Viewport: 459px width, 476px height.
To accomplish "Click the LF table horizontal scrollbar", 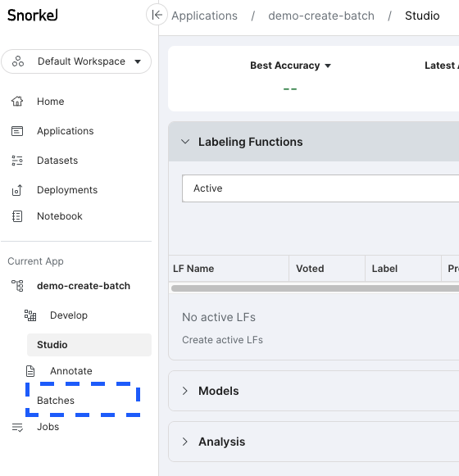I will point(315,288).
